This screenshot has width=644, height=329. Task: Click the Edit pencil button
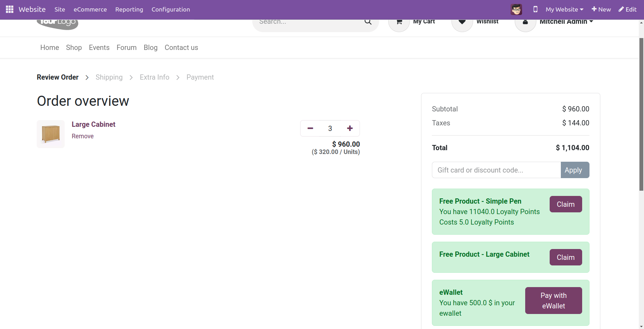[627, 9]
